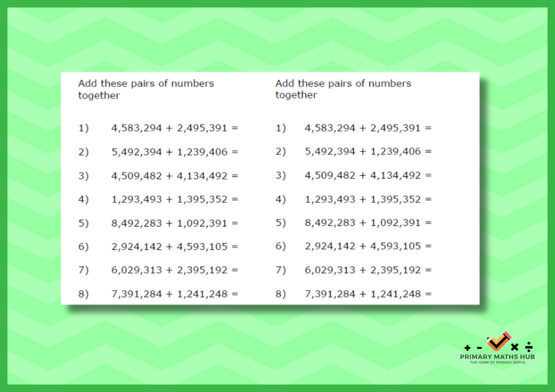The width and height of the screenshot is (555, 392).
Task: Click the orange checkmark logo icon
Action: 499,342
